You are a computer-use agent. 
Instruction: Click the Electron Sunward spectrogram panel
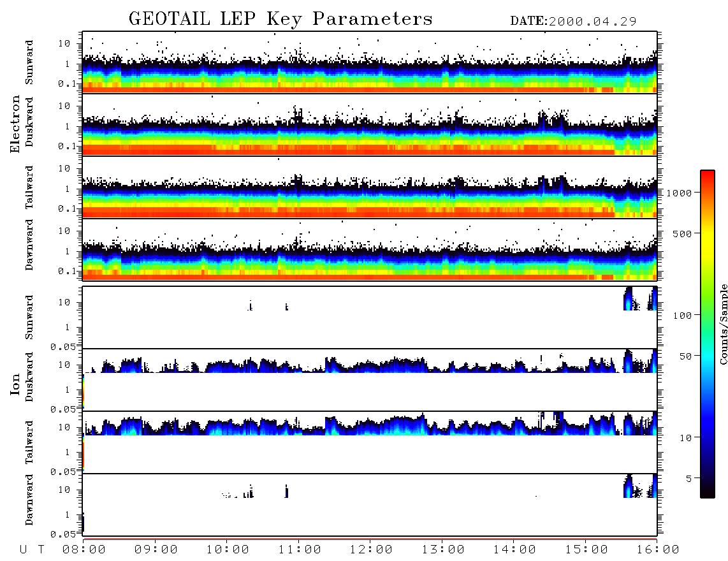(x=370, y=62)
